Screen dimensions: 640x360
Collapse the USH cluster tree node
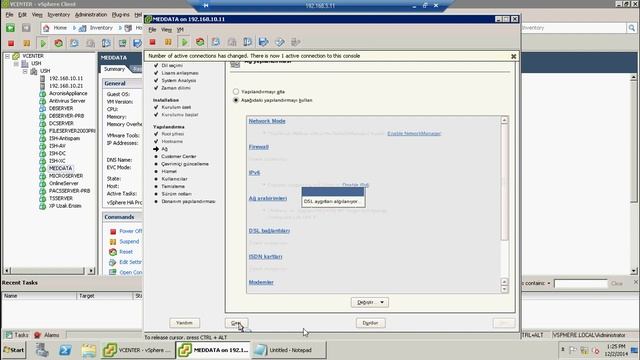point(25,71)
